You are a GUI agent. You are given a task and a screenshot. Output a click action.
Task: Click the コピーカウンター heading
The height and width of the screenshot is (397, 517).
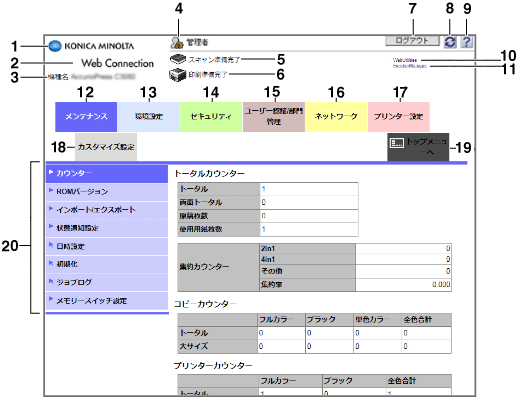coord(205,304)
